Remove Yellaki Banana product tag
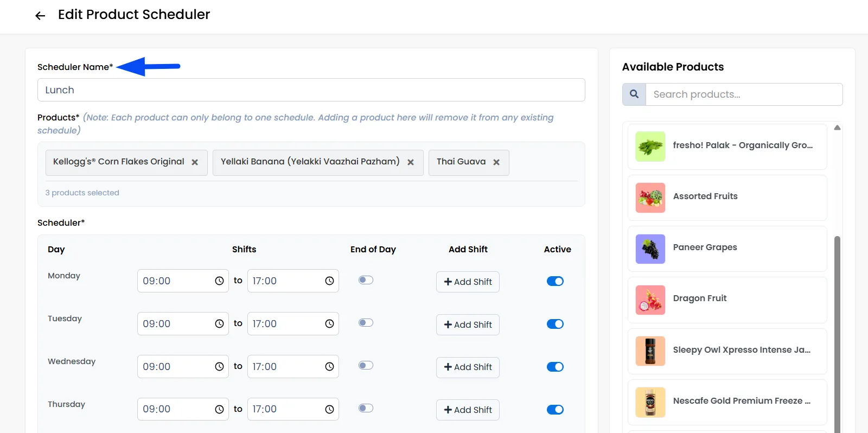This screenshot has width=868, height=433. [x=411, y=162]
